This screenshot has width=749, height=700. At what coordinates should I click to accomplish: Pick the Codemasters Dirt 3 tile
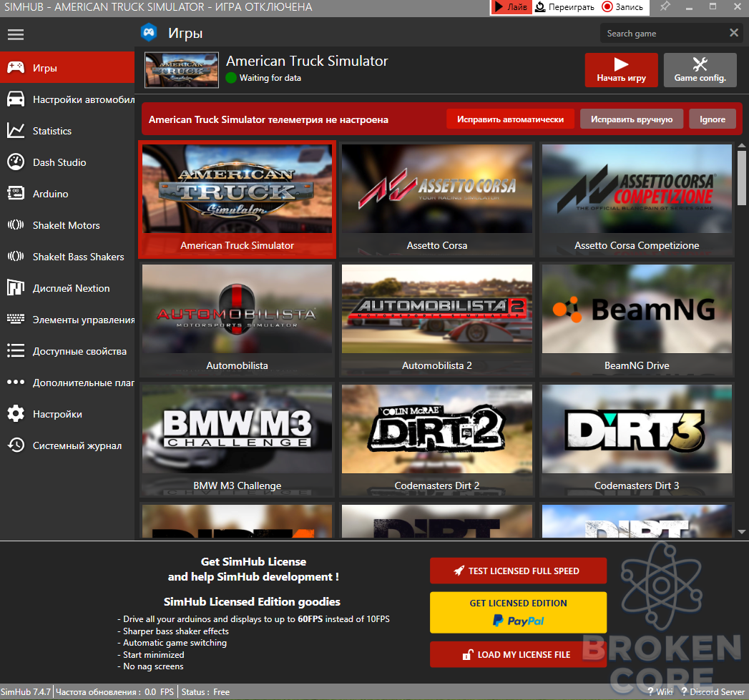click(x=637, y=440)
